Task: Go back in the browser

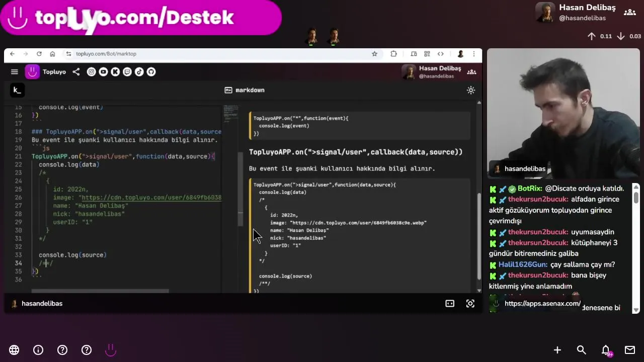Action: 12,54
